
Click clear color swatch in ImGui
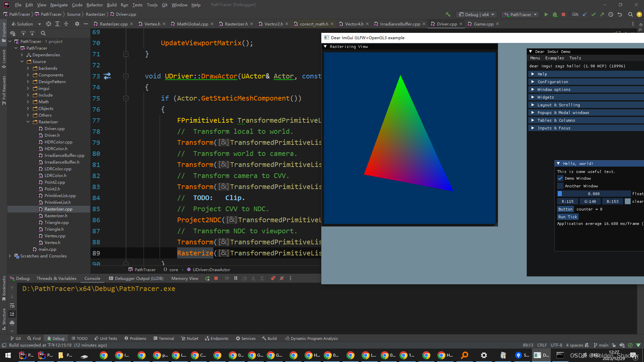coord(628,201)
